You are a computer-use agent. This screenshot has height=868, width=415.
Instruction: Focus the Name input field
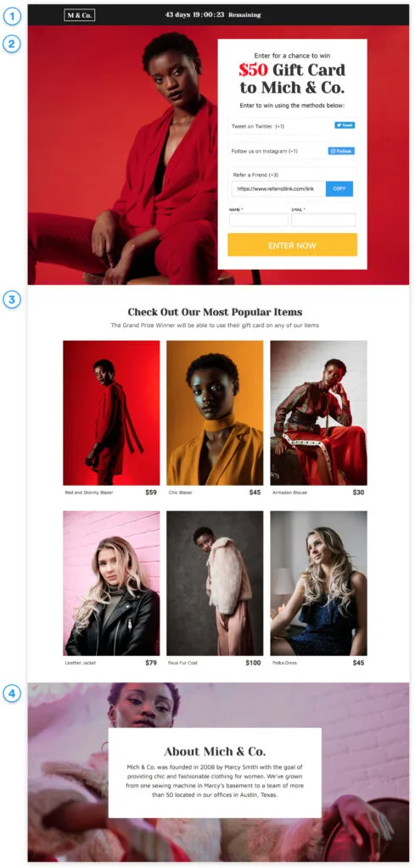[259, 220]
